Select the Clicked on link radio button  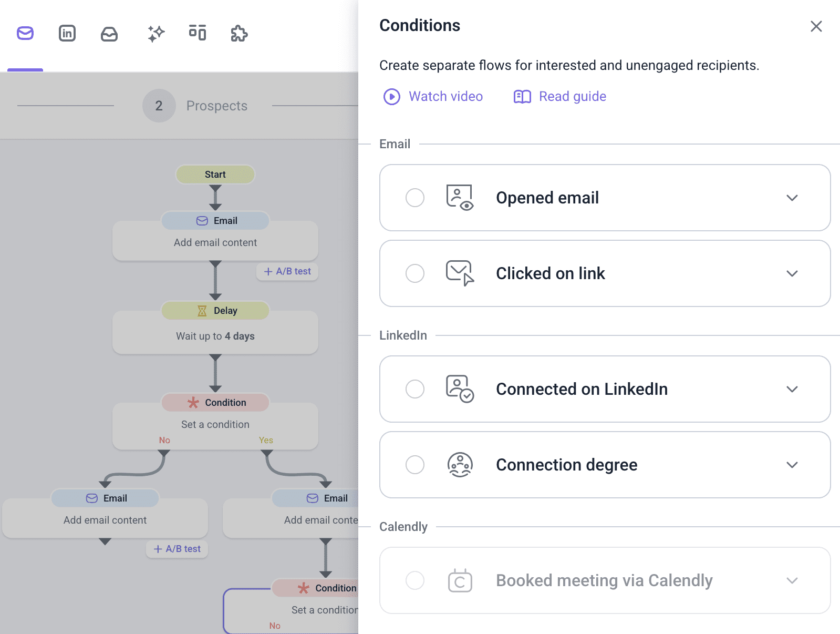click(415, 273)
